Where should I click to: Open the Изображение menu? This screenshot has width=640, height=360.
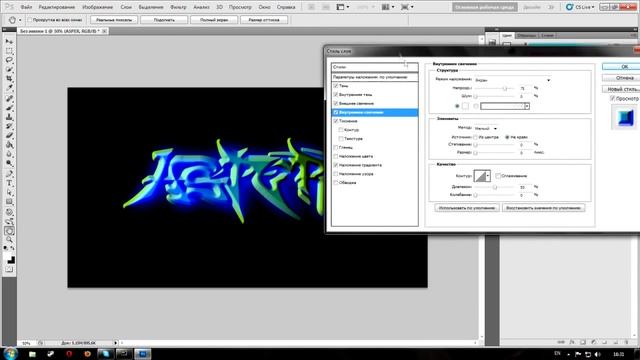click(98, 7)
